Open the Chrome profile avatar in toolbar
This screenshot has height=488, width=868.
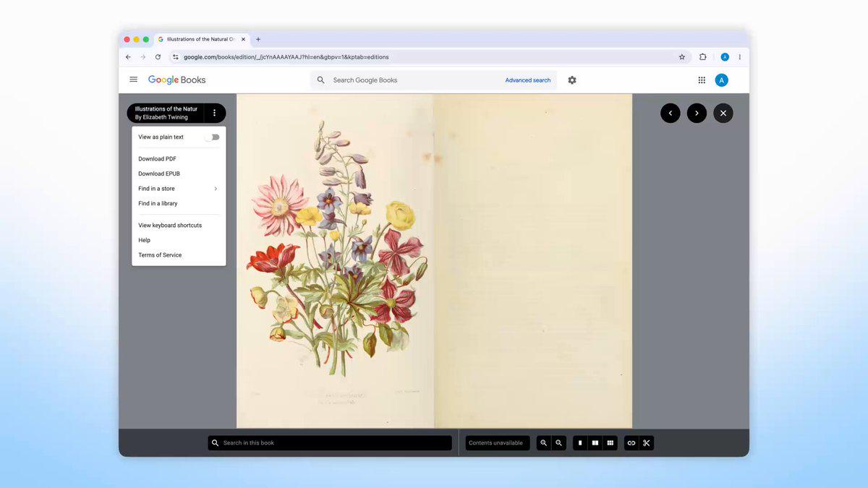[725, 57]
